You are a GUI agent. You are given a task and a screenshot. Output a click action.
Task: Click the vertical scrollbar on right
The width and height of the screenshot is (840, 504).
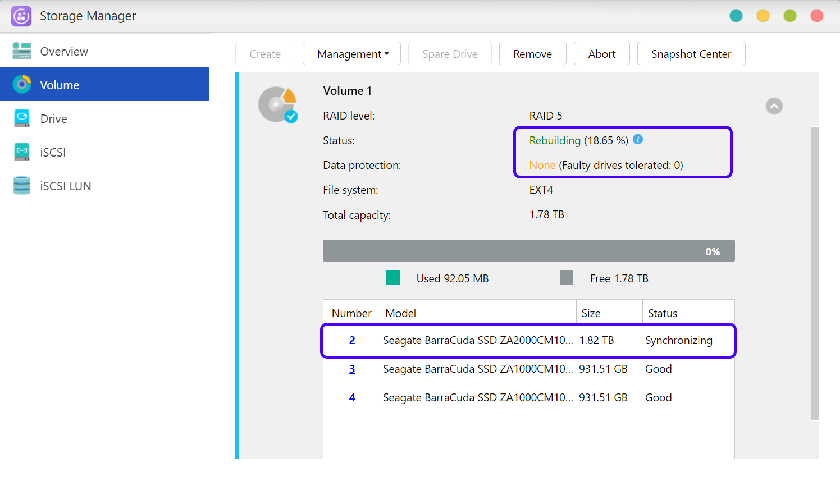tap(815, 273)
